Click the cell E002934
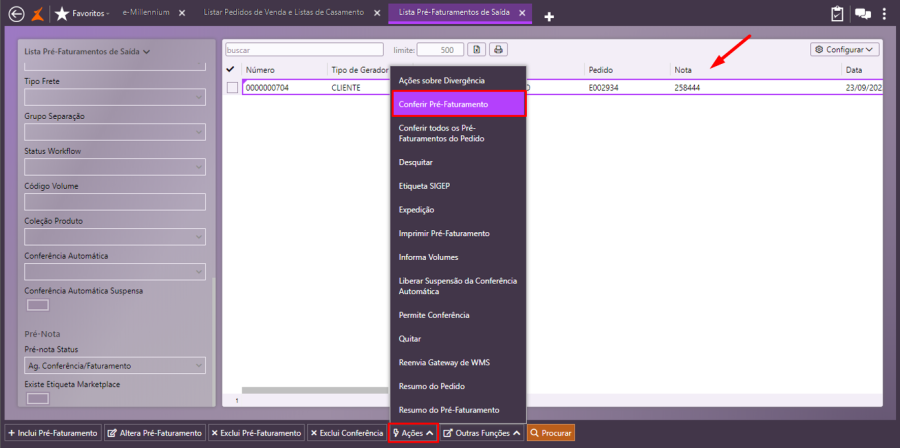 point(603,88)
